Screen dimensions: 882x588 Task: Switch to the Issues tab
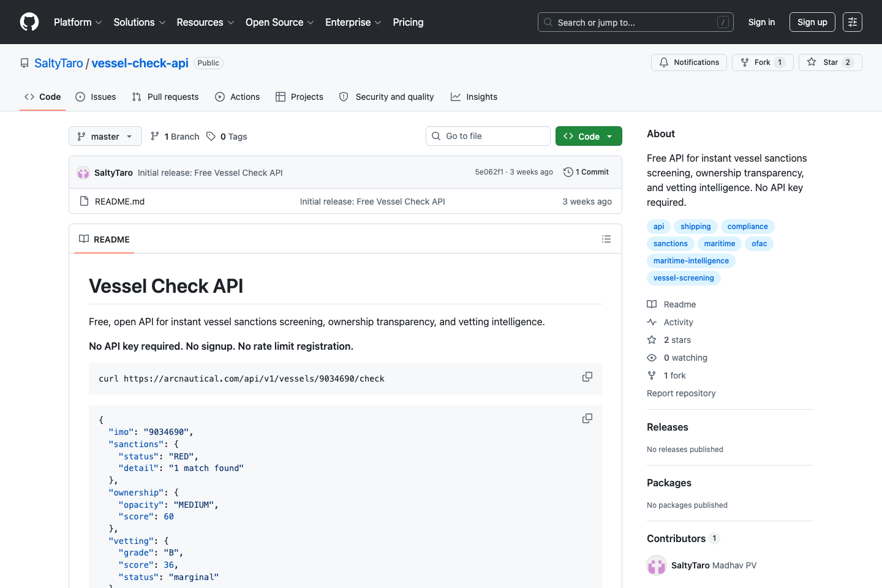[96, 97]
